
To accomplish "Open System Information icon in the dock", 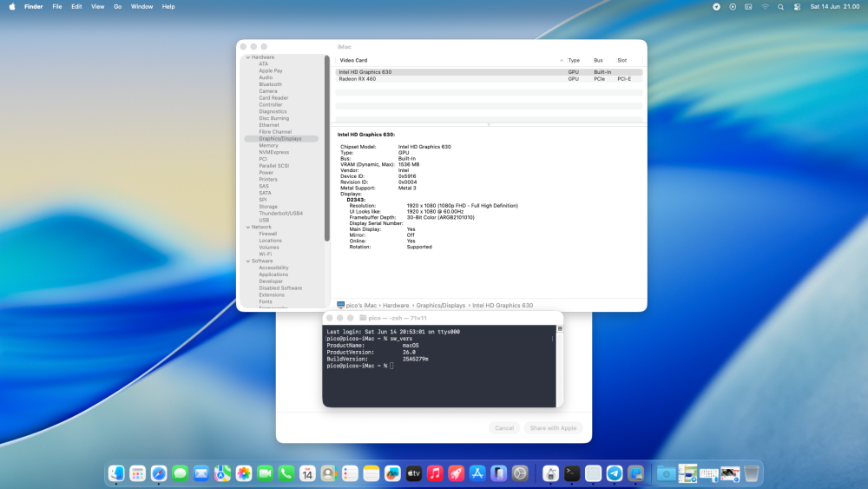I will 635,473.
